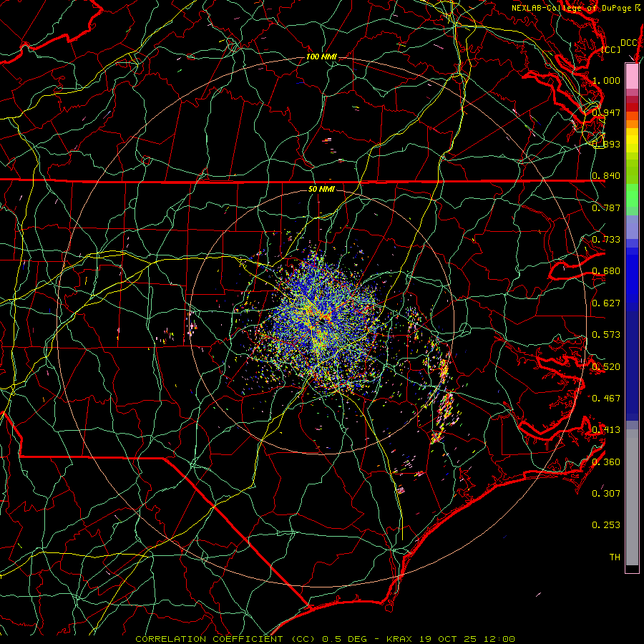Select the 1.000 legend value

coord(606,80)
